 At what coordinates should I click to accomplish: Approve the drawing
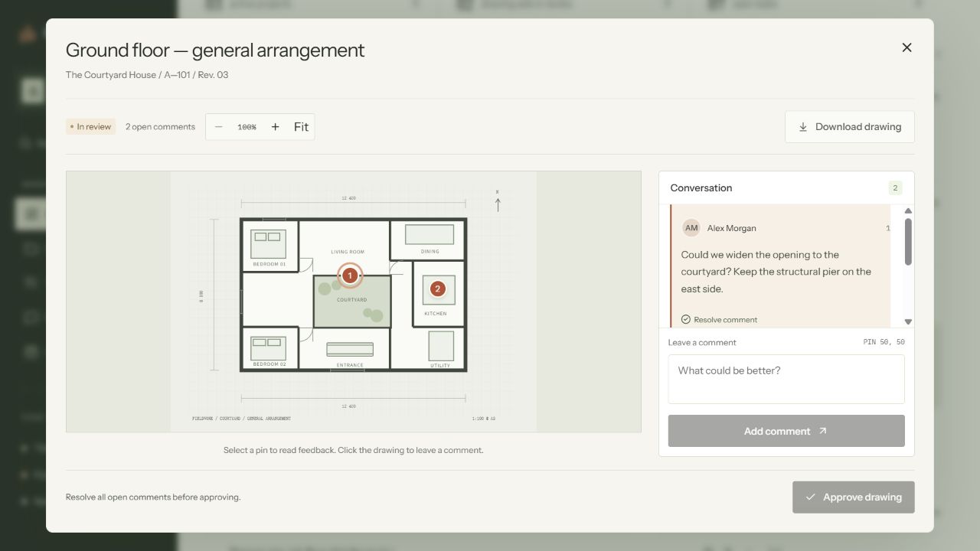click(x=854, y=497)
